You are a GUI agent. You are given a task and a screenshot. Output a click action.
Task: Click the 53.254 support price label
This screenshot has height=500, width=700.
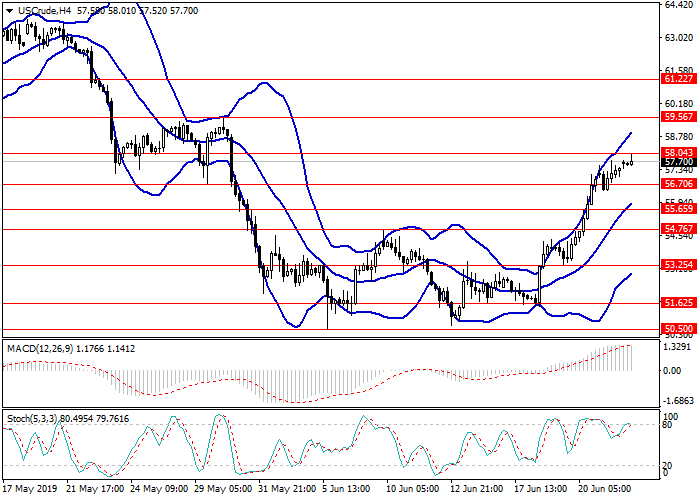click(678, 265)
